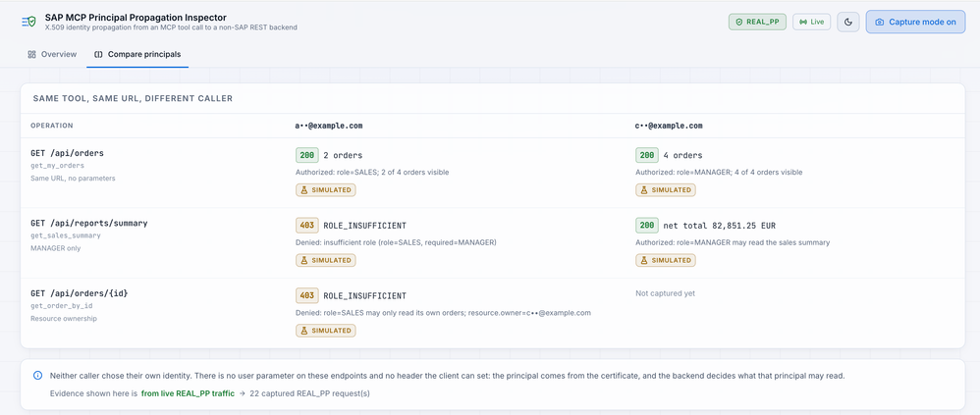Click the broadcast icon in Live badge
The height and width of the screenshot is (415, 980).
(802, 22)
